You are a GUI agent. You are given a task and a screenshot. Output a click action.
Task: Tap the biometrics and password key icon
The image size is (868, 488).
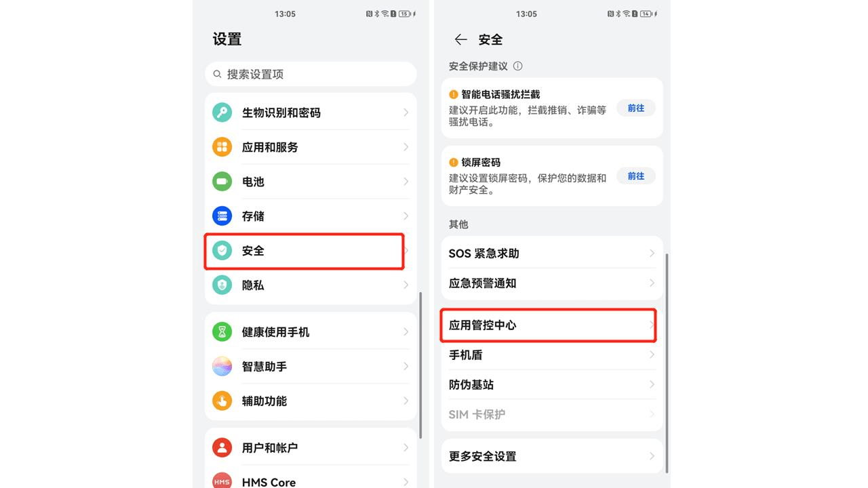pos(222,113)
